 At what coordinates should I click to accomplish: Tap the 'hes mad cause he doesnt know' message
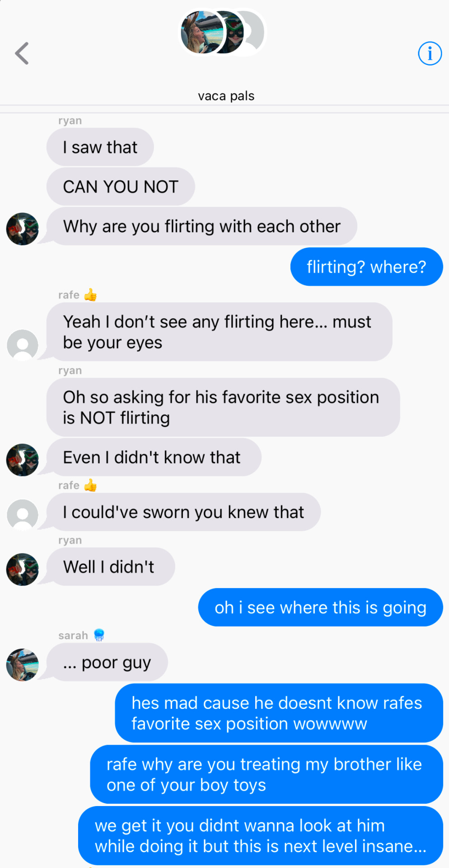pyautogui.click(x=279, y=713)
